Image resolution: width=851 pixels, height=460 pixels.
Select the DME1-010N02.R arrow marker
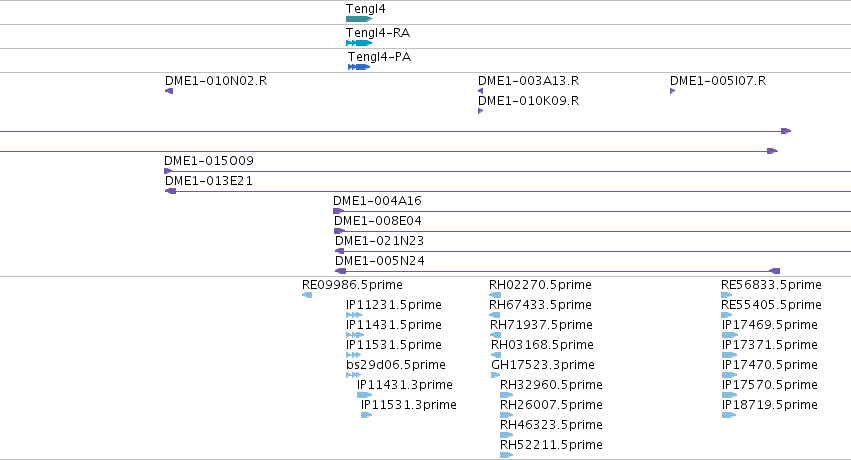click(x=169, y=91)
